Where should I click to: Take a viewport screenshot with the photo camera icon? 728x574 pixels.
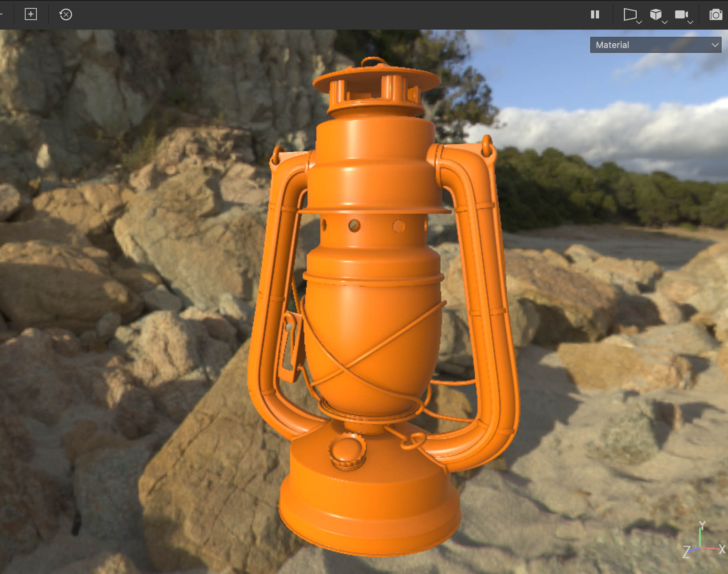[716, 15]
